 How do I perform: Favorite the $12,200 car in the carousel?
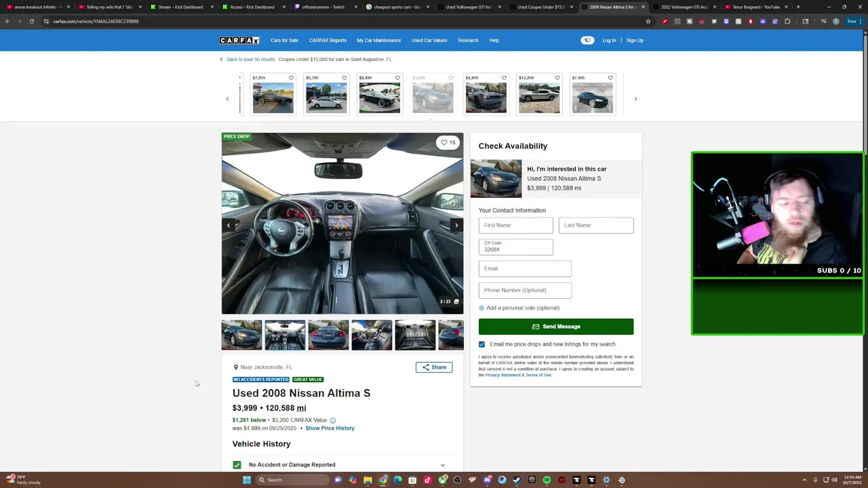tap(557, 78)
